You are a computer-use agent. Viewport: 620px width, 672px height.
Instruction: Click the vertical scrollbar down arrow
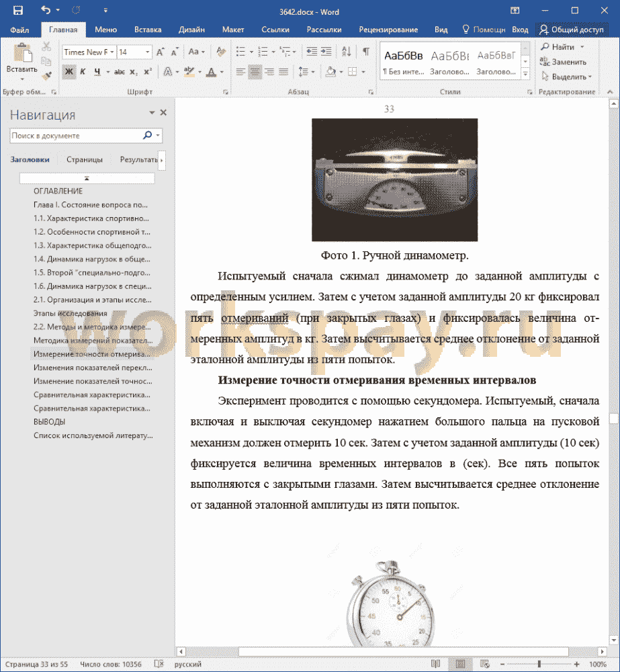tap(613, 640)
